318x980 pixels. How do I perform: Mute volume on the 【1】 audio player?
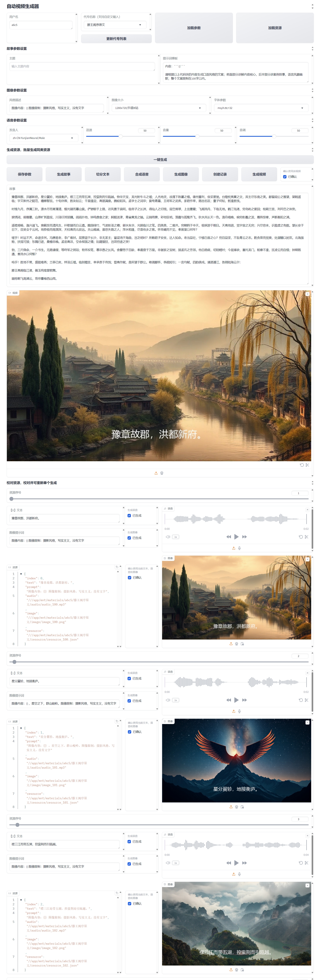tap(168, 700)
